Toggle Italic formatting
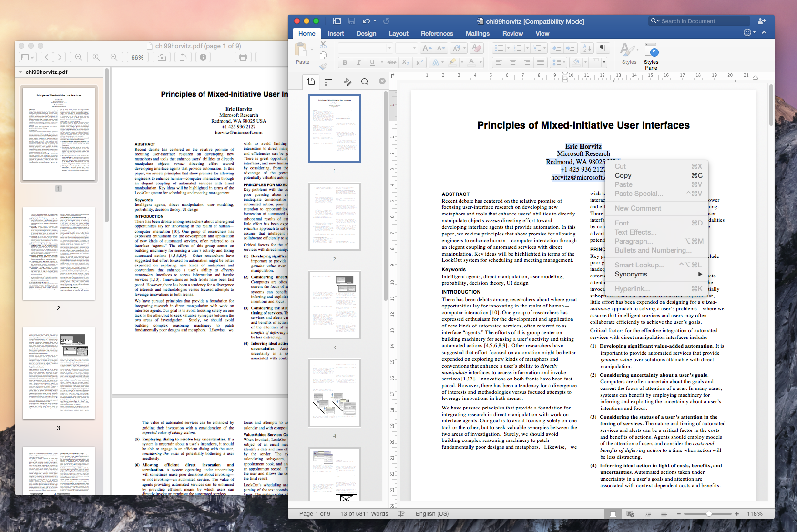The width and height of the screenshot is (797, 532). coord(358,62)
